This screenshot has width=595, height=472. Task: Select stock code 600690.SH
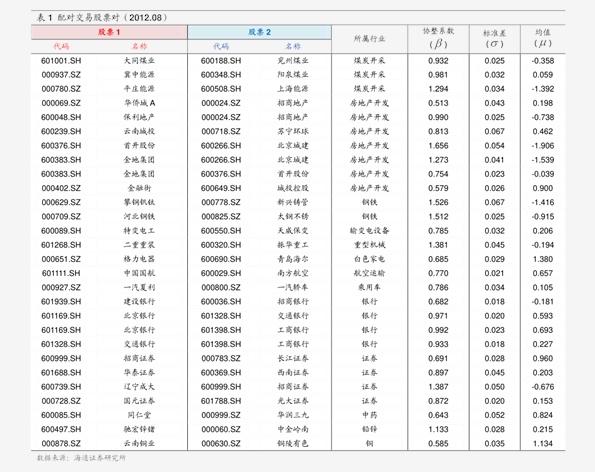tap(221, 259)
